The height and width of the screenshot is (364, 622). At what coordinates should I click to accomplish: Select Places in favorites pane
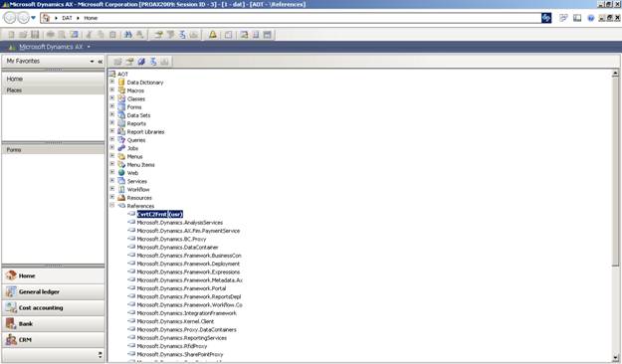pyautogui.click(x=53, y=91)
